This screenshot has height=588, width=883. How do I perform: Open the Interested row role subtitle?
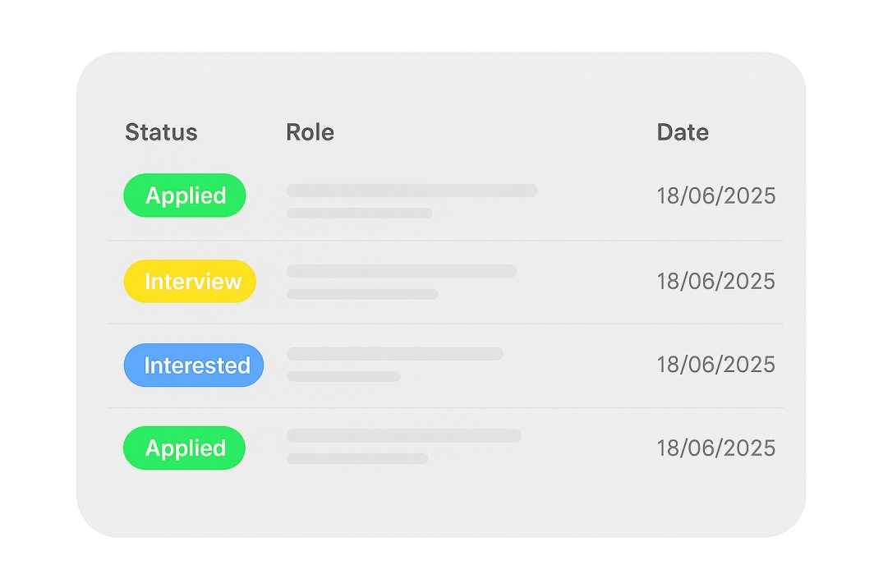tap(344, 376)
